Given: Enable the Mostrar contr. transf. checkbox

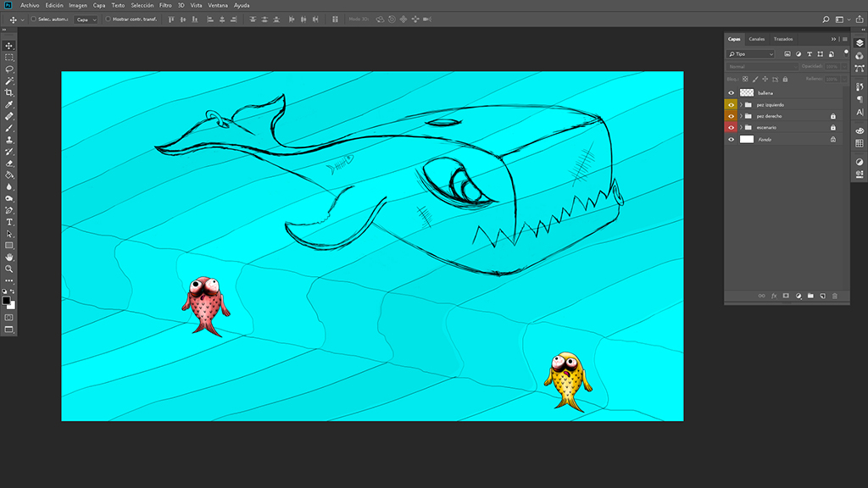Looking at the screenshot, I should point(108,19).
